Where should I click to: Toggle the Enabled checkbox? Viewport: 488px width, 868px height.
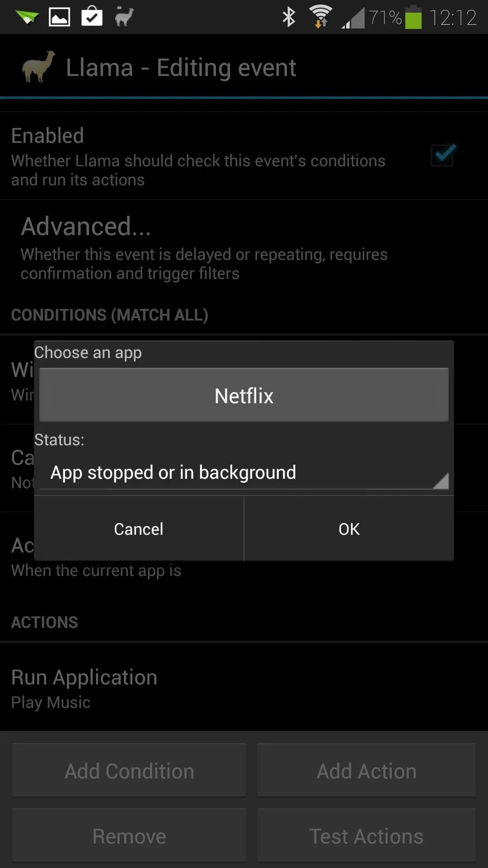coord(443,155)
